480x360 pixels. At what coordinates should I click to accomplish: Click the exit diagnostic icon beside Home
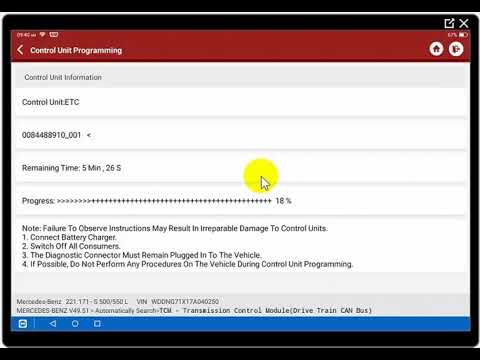pos(456,49)
